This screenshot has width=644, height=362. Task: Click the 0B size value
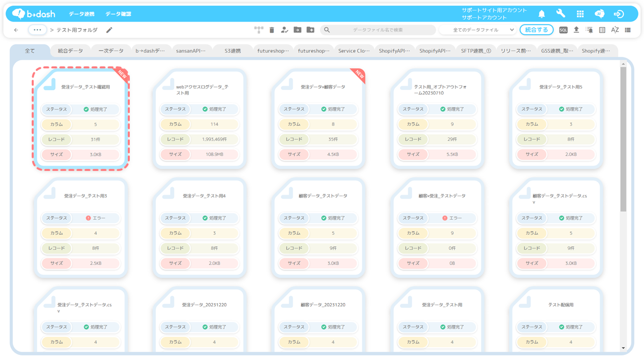coord(452,263)
